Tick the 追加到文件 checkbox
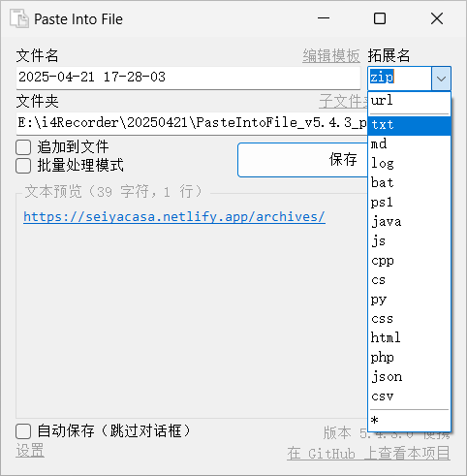This screenshot has width=467, height=476. [23, 147]
